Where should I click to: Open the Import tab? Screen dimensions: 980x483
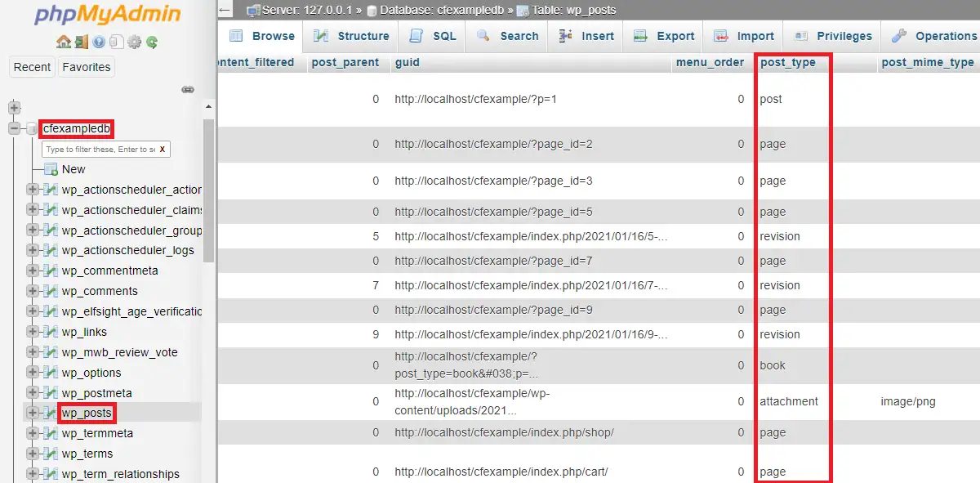pyautogui.click(x=743, y=36)
